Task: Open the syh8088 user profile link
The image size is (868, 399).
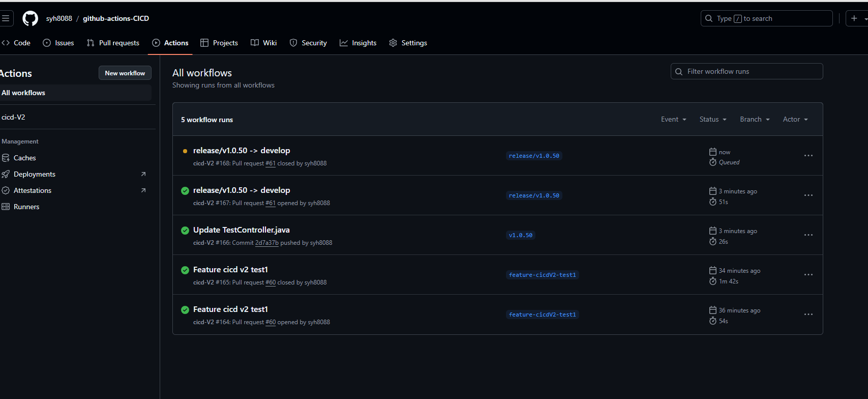Action: [x=59, y=18]
